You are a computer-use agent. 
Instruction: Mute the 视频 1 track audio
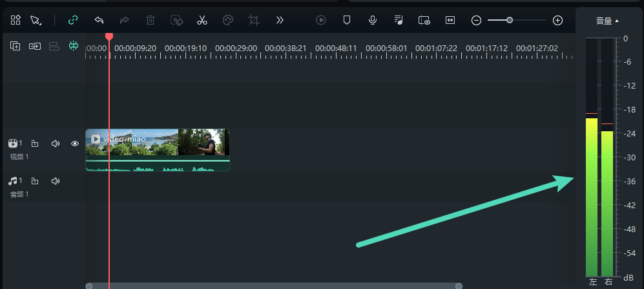coord(56,144)
